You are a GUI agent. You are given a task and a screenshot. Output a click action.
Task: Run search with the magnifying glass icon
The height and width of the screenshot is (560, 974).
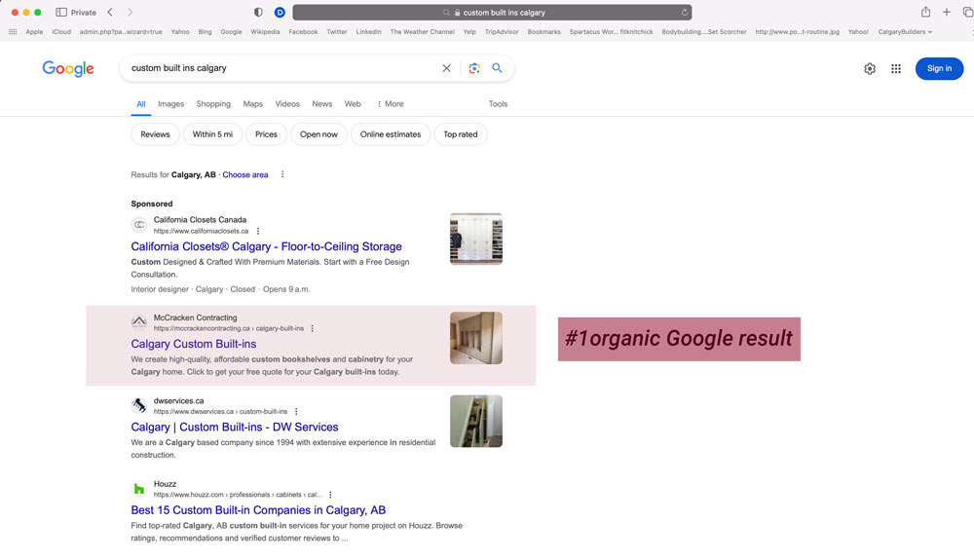497,67
